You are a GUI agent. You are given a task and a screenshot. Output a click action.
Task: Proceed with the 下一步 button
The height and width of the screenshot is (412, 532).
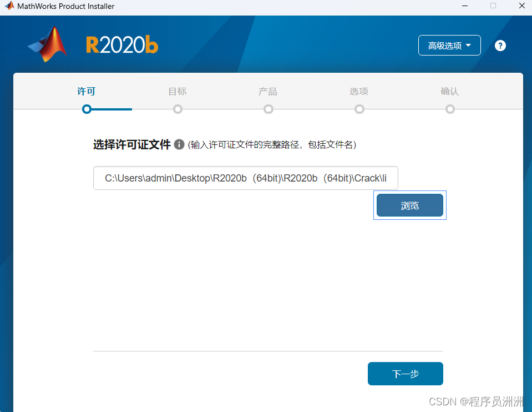(406, 374)
